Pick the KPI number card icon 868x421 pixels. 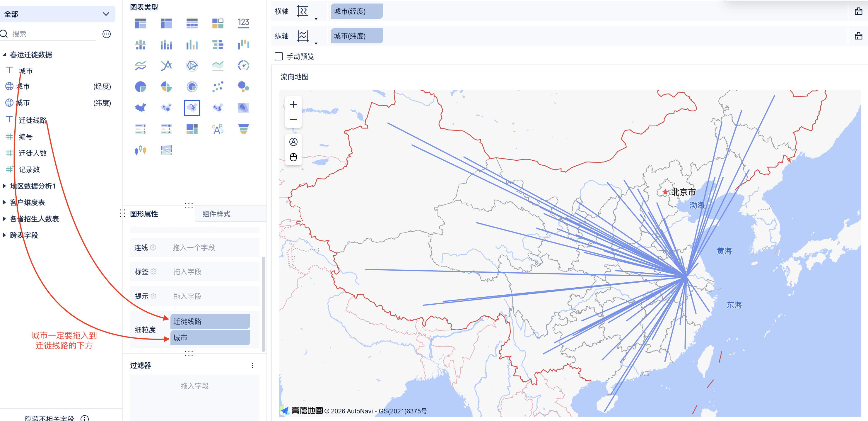243,23
